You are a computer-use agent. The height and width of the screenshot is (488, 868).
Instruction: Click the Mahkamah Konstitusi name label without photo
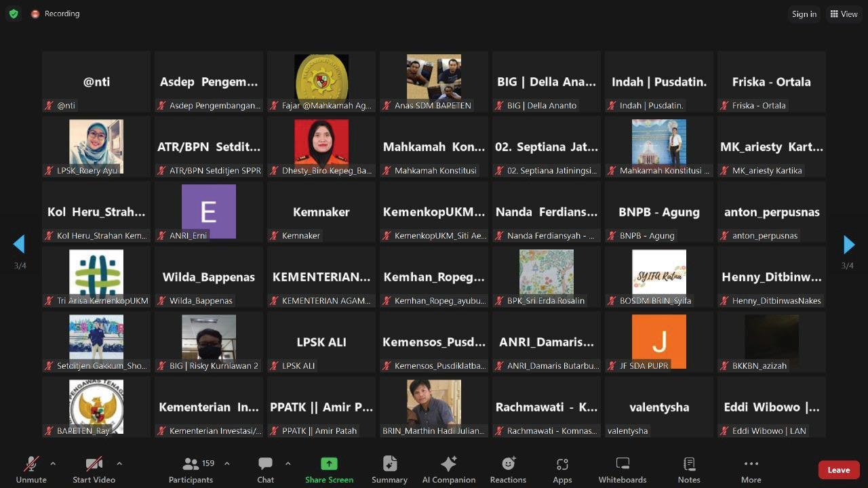tap(435, 170)
